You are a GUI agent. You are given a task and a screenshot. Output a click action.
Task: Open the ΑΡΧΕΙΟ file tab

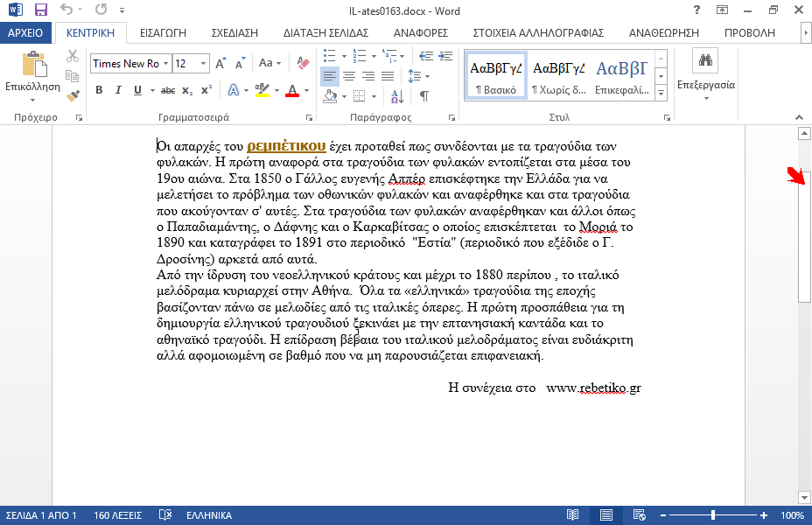point(25,32)
